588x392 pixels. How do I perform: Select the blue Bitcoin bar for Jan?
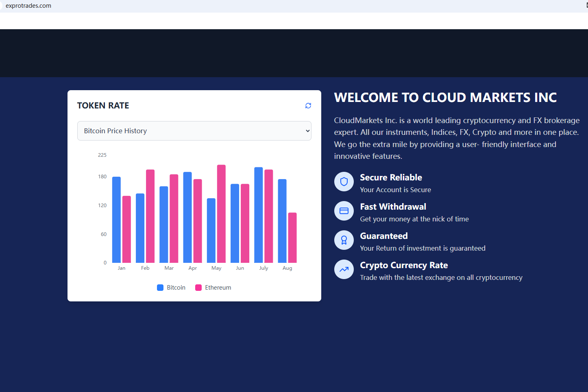point(116,220)
